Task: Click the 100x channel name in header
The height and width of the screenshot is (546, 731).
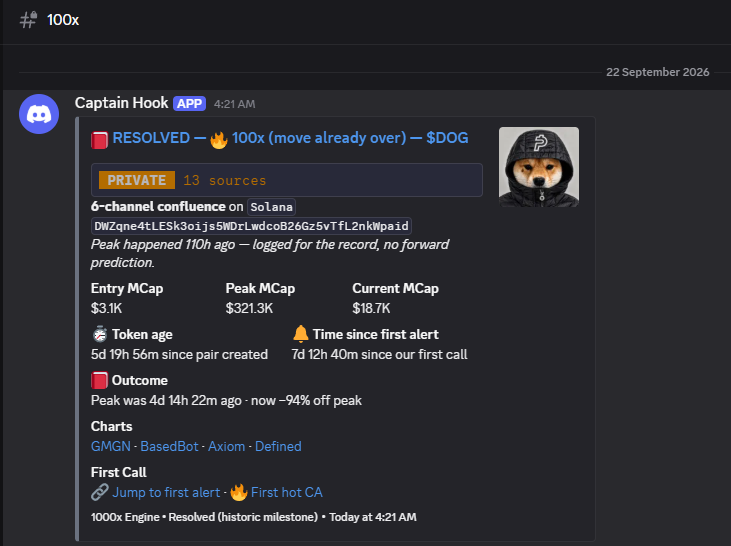Action: click(x=63, y=20)
